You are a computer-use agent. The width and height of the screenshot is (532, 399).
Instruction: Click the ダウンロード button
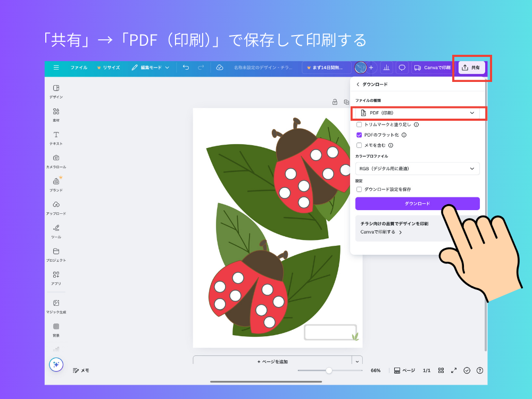(418, 204)
